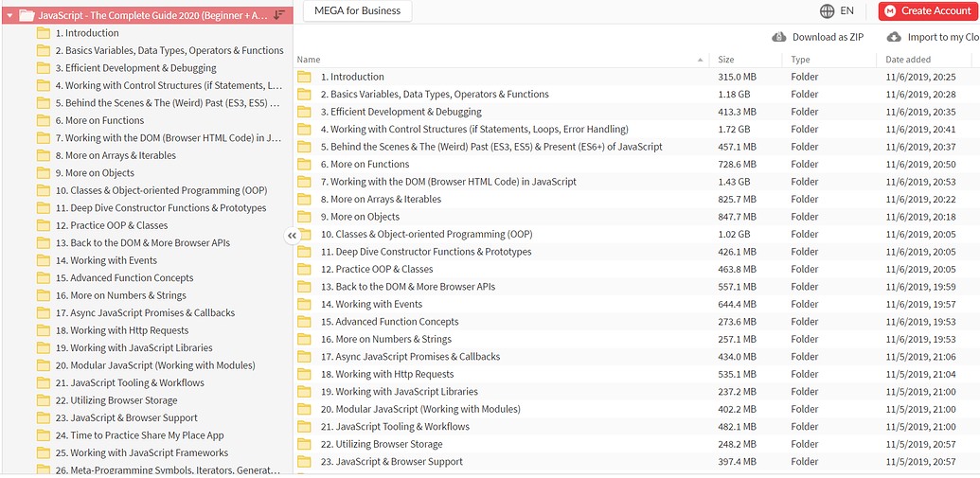Click sidebar folder icon for 1. Introduction
This screenshot has height=478, width=980.
pos(44,33)
